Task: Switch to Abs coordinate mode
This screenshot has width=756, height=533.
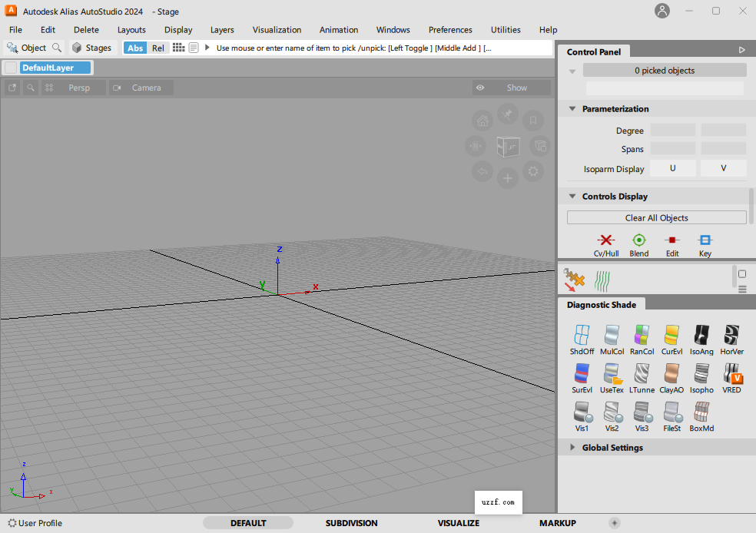Action: click(134, 48)
